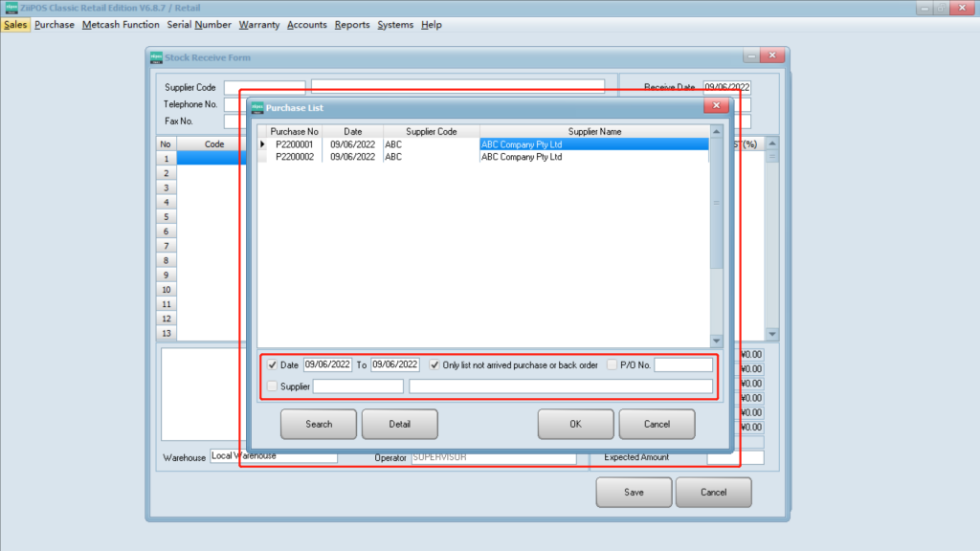This screenshot has height=551, width=980.
Task: Select purchase row P2200002
Action: click(295, 157)
